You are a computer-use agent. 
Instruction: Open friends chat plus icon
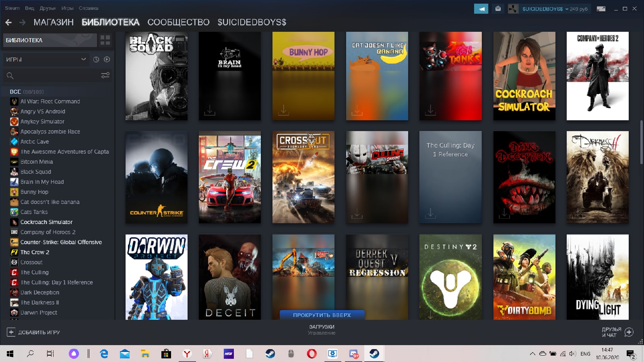click(x=629, y=332)
